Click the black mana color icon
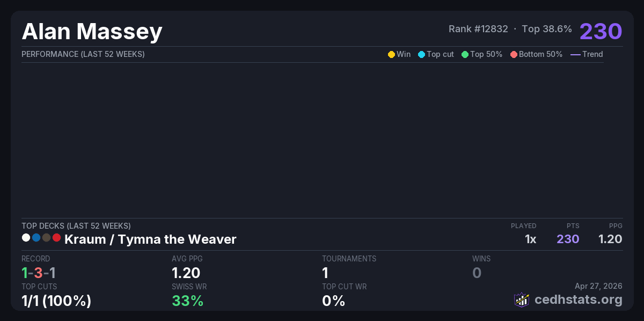The image size is (644, 321). click(x=46, y=238)
